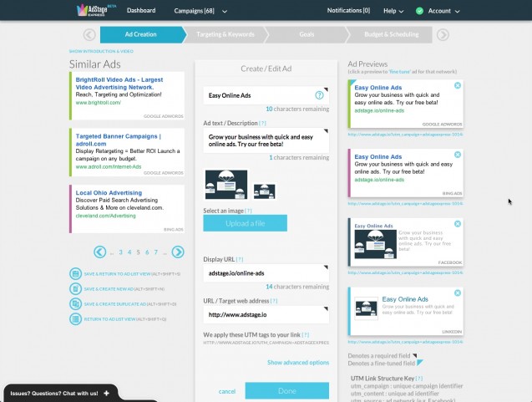
Task: Show introduction & video link
Action: pyautogui.click(x=101, y=51)
